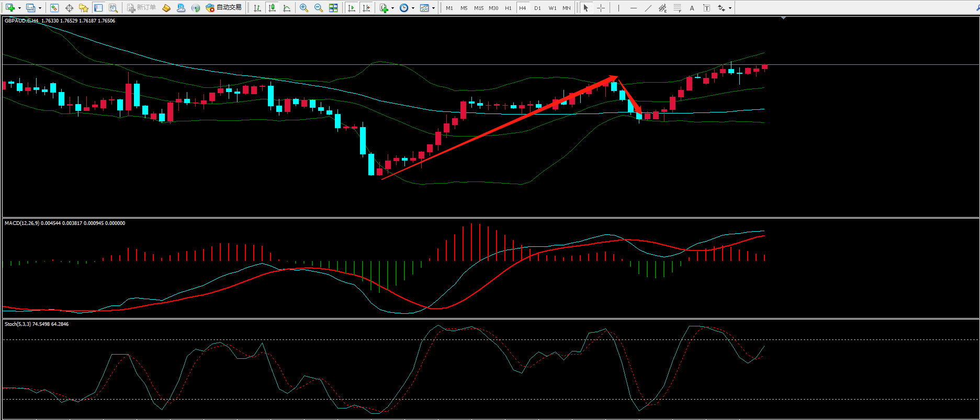Select the M1 timeframe
Image resolution: width=980 pixels, height=420 pixels.
(x=449, y=8)
